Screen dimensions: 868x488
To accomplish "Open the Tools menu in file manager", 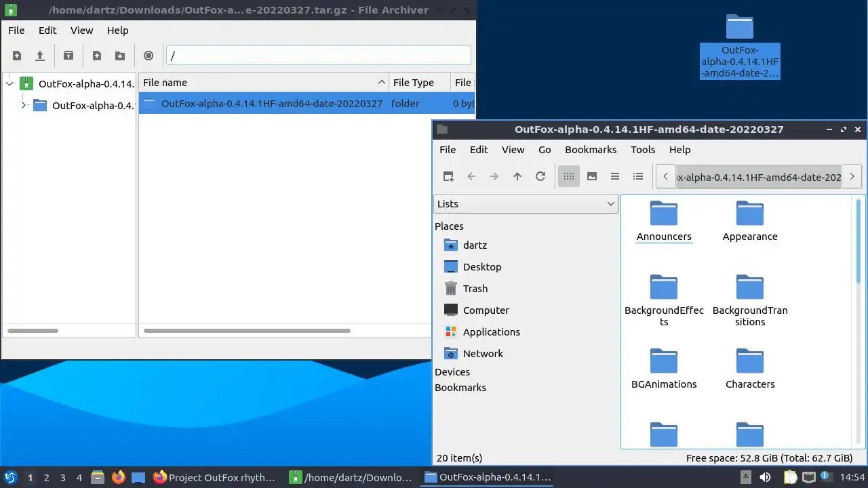I will [643, 150].
